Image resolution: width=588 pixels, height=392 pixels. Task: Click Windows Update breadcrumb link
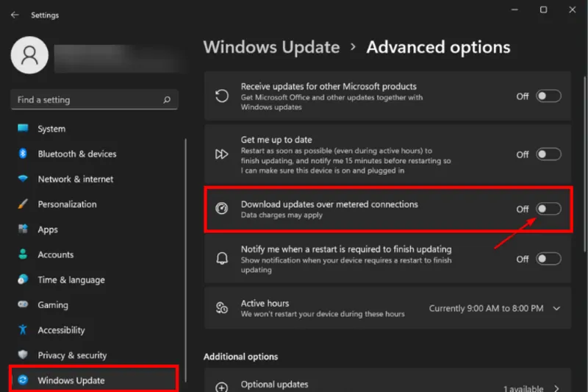(x=271, y=47)
